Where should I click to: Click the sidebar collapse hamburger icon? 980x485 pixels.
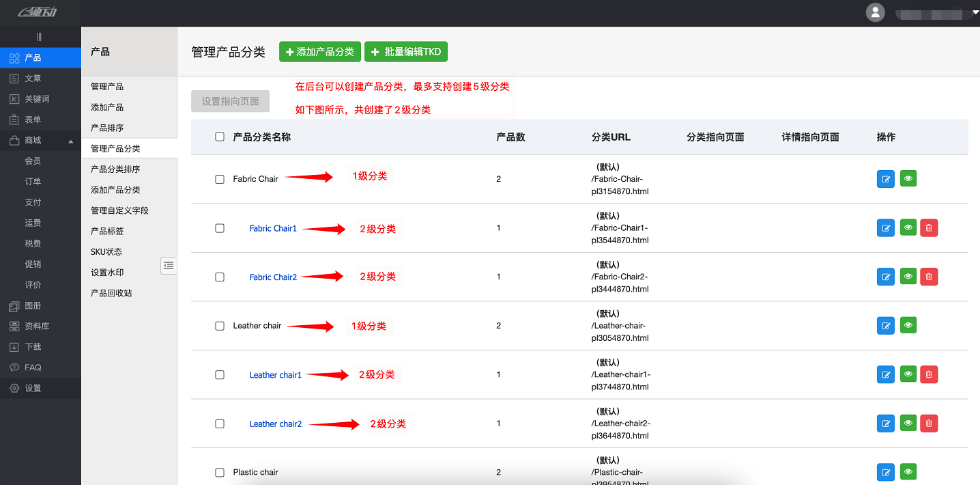click(39, 37)
